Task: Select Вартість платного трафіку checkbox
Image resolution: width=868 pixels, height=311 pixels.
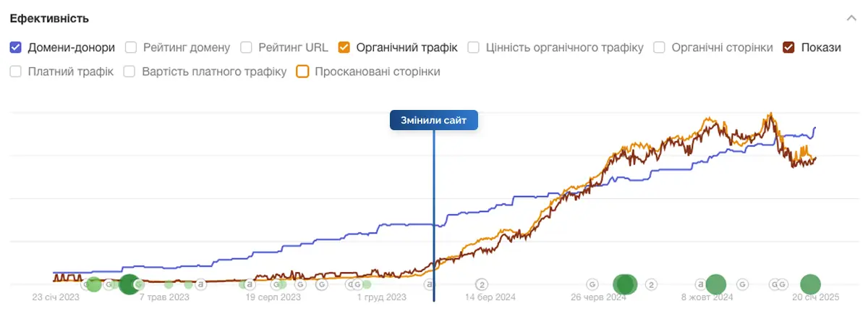Action: pyautogui.click(x=129, y=72)
